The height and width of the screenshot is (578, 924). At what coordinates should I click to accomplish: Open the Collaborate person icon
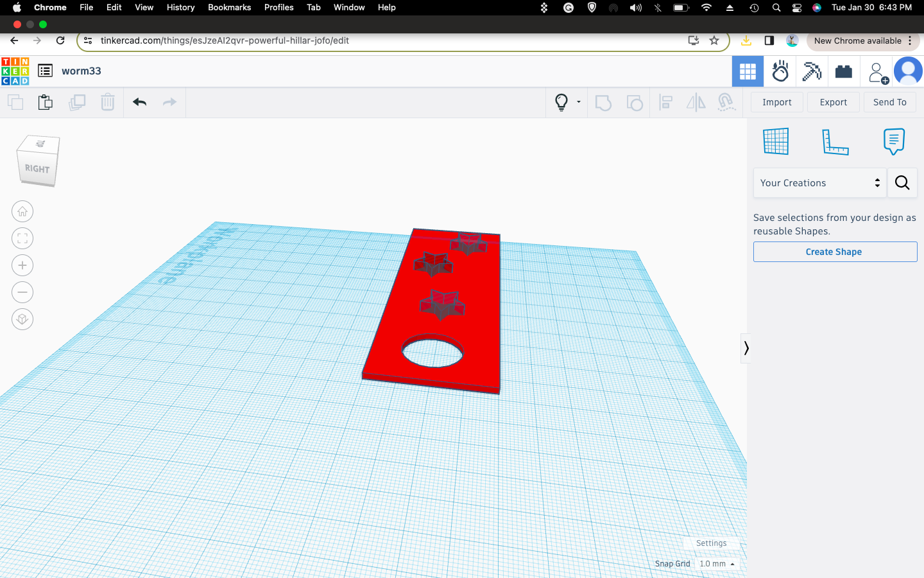(x=877, y=71)
